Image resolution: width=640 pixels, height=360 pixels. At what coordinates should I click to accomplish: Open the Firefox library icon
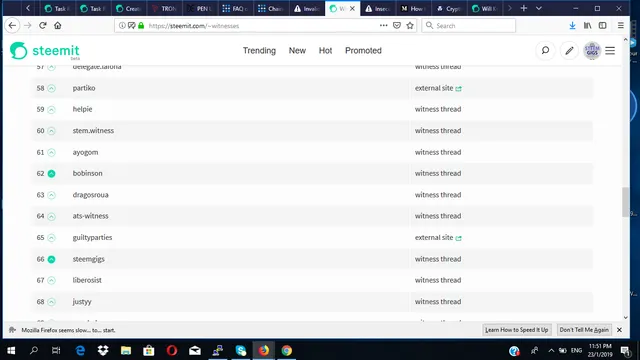[587, 25]
